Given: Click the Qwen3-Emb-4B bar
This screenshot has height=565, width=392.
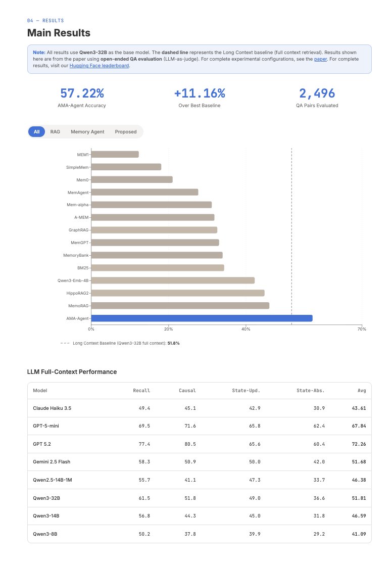Looking at the screenshot, I should click(173, 280).
